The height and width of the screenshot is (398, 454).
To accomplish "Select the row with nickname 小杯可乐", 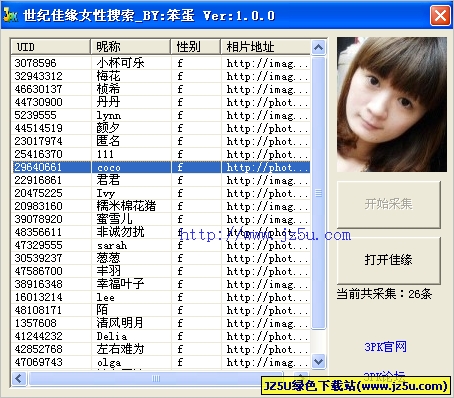I will tap(161, 63).
